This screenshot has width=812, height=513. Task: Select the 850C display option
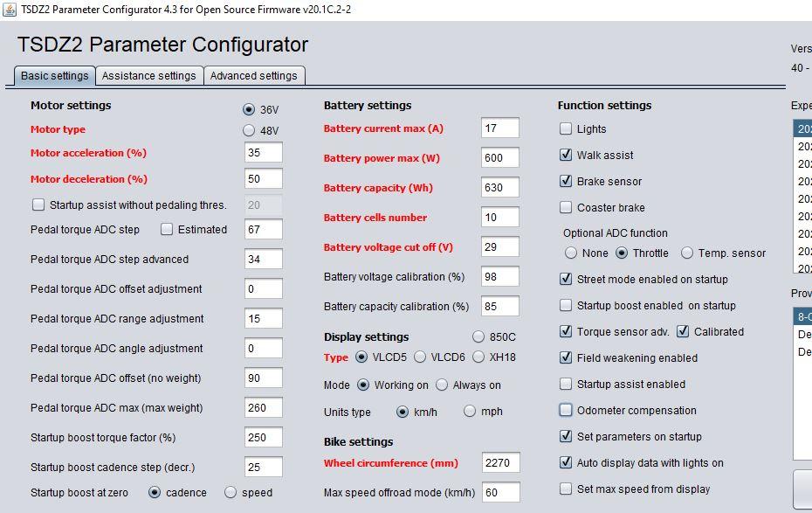(478, 337)
